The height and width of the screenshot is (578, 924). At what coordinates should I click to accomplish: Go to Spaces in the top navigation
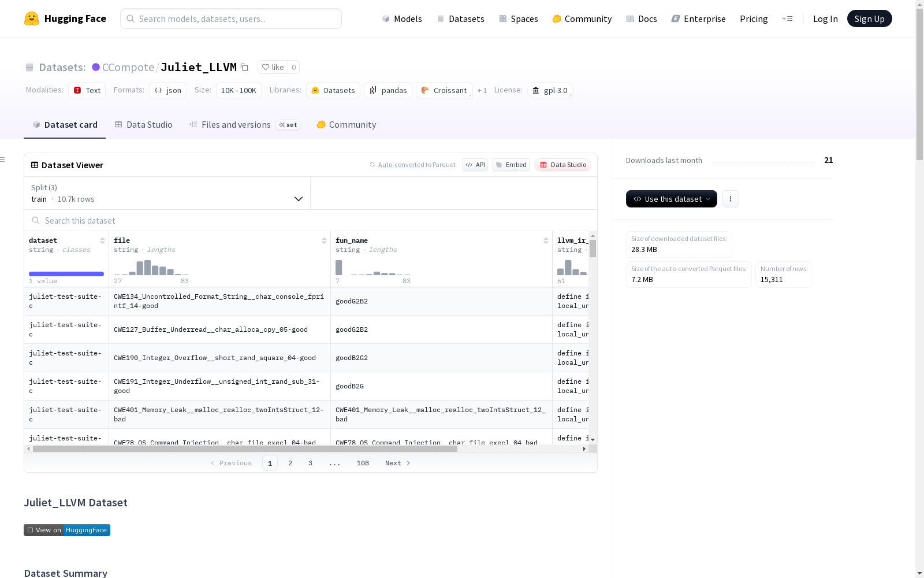point(518,18)
